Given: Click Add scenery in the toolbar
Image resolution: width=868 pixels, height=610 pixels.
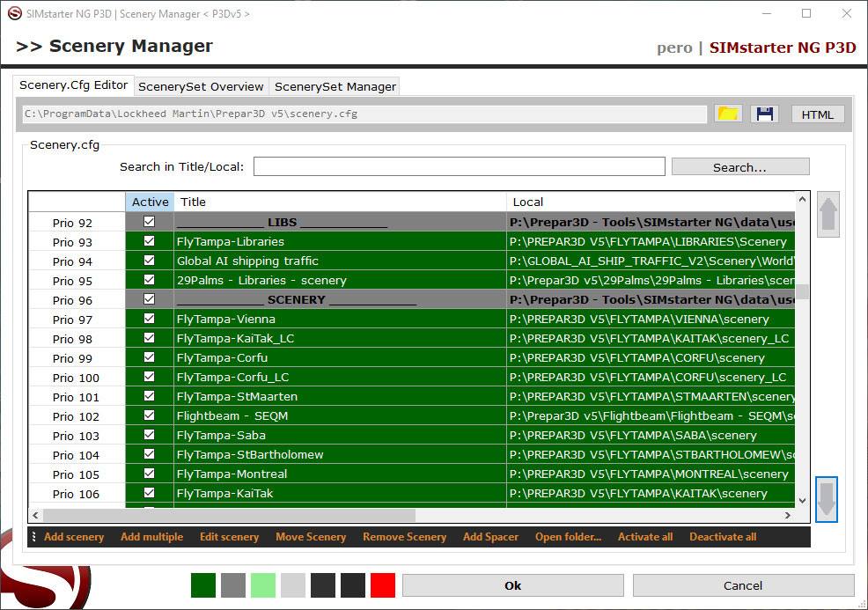Looking at the screenshot, I should (74, 537).
